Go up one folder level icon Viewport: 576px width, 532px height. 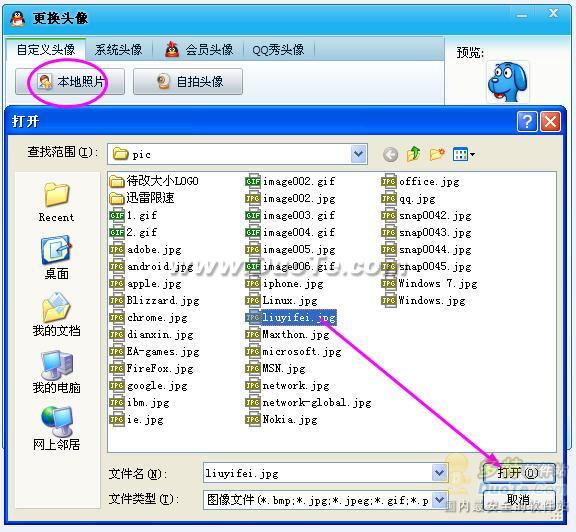(413, 154)
